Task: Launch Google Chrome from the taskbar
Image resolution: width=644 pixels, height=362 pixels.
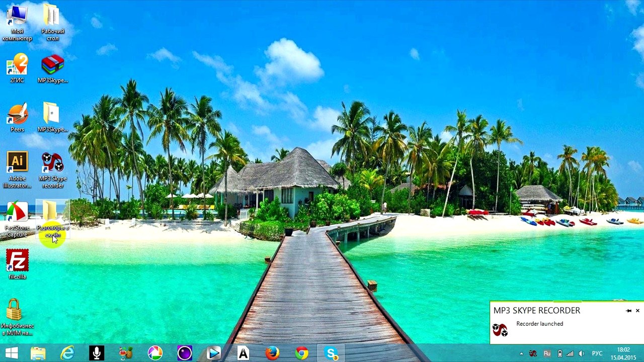Action: click(x=302, y=353)
